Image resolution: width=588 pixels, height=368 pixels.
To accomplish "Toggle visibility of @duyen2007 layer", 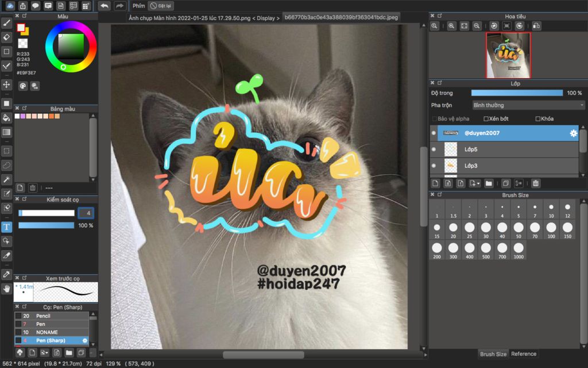I will click(x=434, y=133).
